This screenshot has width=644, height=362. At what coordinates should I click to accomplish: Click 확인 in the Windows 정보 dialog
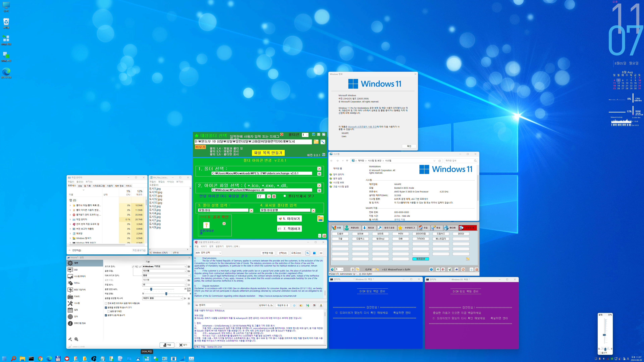(409, 146)
